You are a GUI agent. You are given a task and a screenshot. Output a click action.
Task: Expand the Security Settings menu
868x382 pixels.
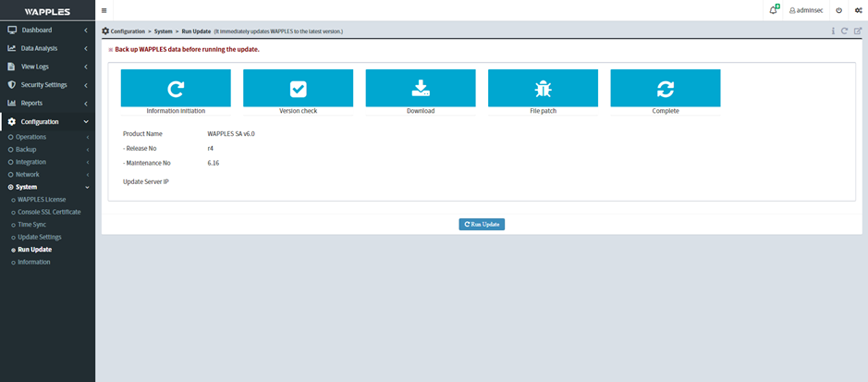[46, 84]
